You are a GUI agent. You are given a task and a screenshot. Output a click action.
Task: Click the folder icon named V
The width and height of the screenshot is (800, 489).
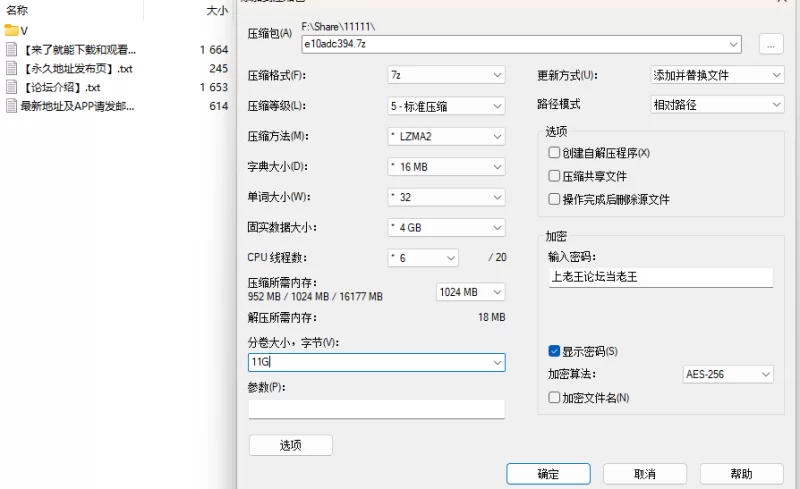click(11, 31)
